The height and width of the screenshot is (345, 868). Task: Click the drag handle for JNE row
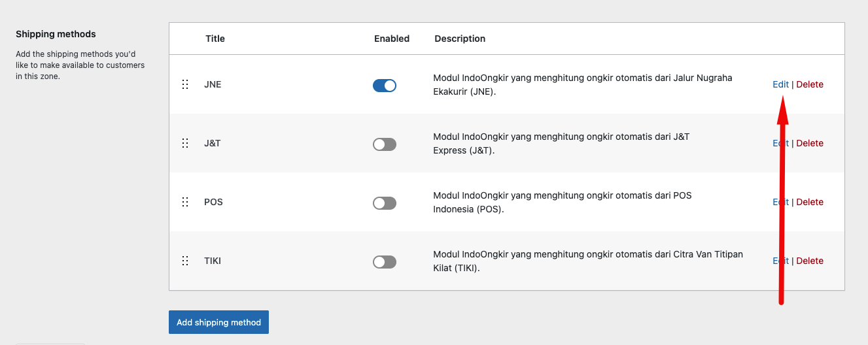click(x=185, y=84)
